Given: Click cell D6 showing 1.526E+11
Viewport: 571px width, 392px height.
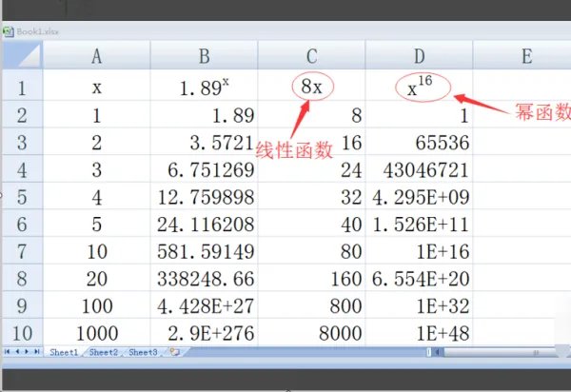Looking at the screenshot, I should [x=419, y=223].
